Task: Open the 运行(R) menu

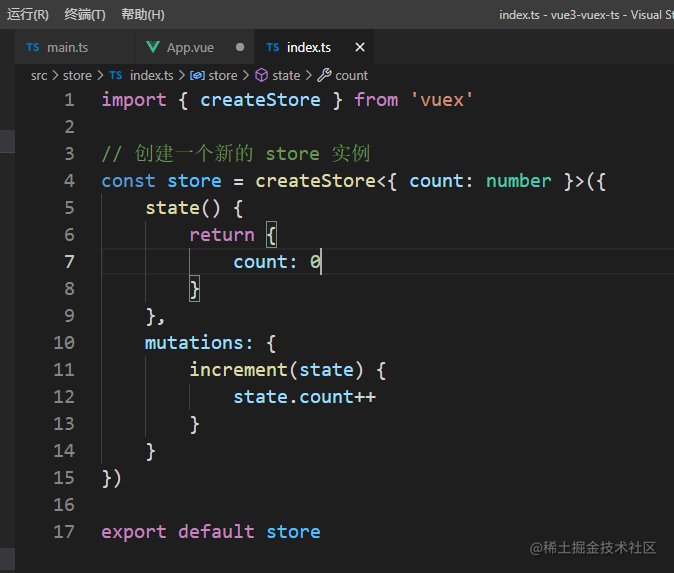Action: [28, 15]
